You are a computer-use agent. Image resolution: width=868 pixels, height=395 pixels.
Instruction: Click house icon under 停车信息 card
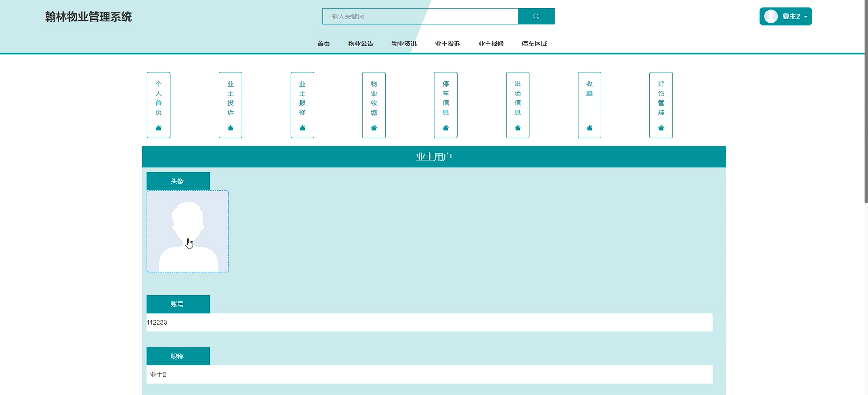click(446, 128)
